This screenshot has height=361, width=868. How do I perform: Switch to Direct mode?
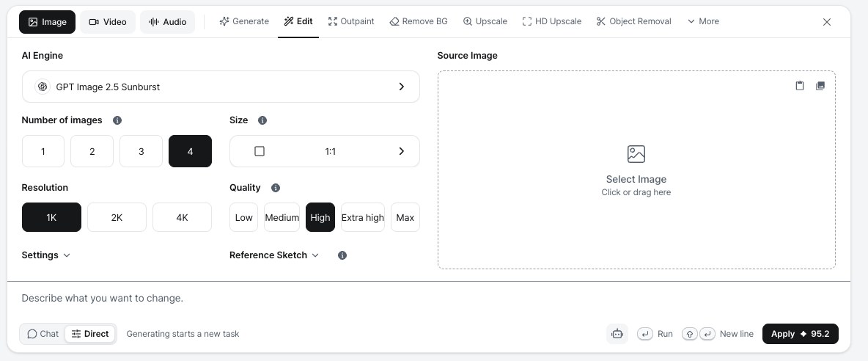pos(90,334)
